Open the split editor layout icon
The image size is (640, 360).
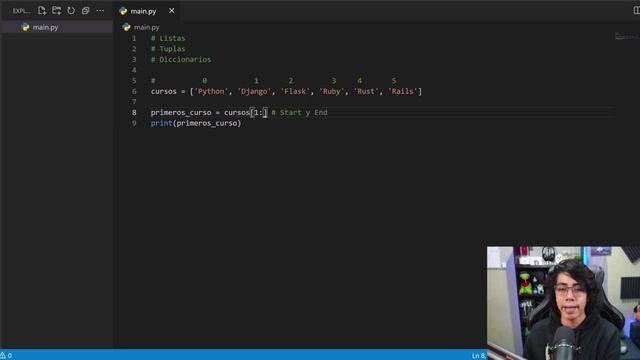click(636, 11)
